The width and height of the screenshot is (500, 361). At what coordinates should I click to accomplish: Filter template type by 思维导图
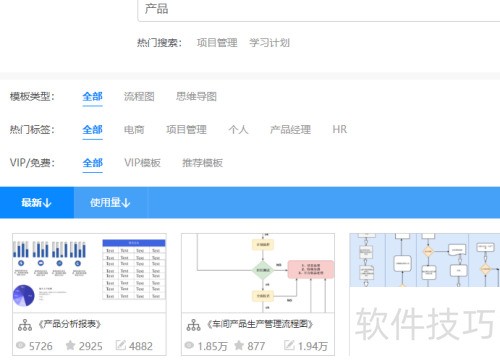tap(196, 97)
